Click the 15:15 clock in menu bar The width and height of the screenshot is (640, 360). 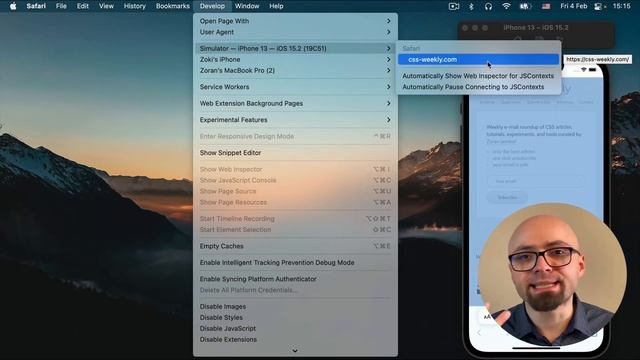[x=622, y=6]
